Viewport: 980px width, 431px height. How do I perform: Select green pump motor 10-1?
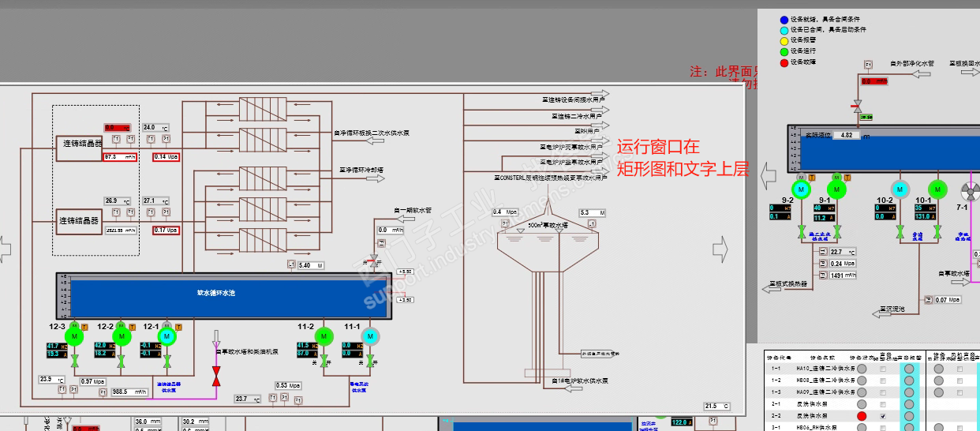coord(937,189)
